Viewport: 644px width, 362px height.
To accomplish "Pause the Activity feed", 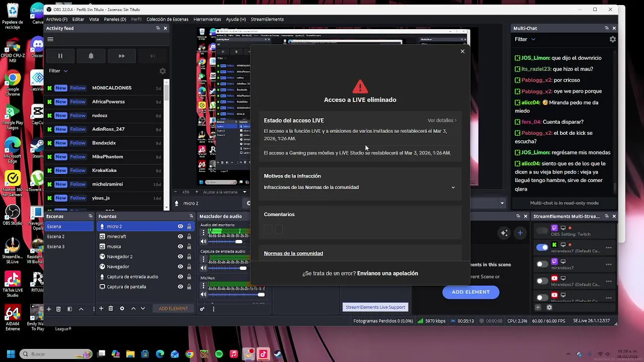I will point(60,56).
